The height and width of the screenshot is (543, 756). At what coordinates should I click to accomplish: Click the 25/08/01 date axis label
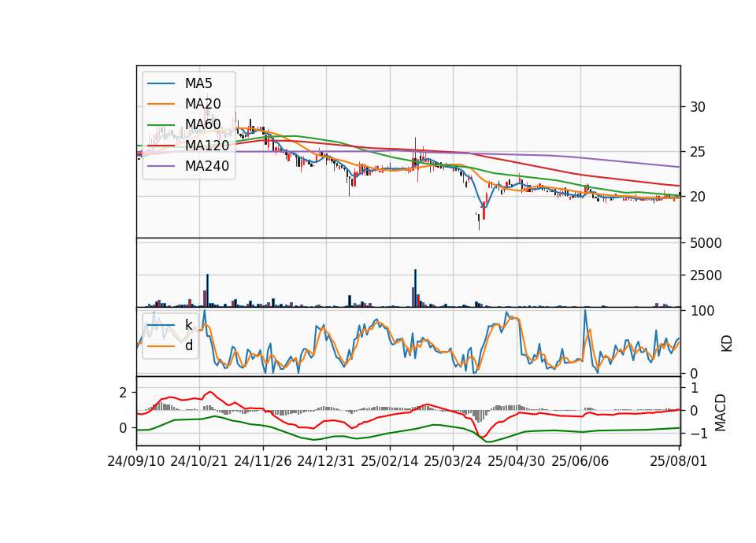[678, 461]
